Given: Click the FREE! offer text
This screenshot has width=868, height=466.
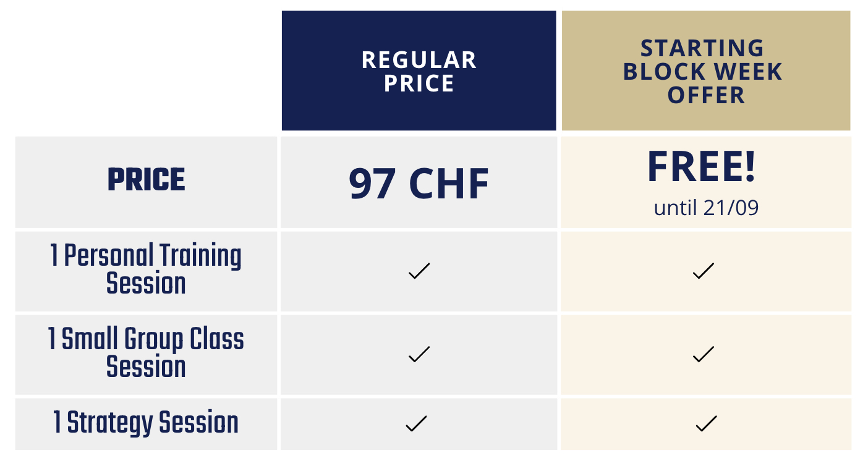Looking at the screenshot, I should pos(702,167).
